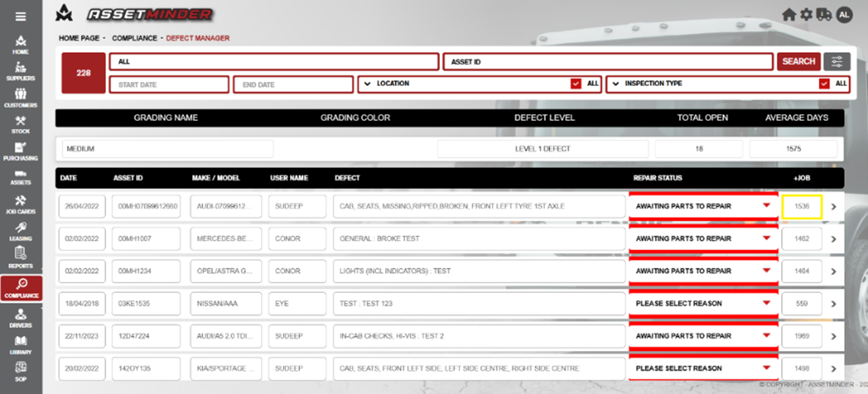This screenshot has height=394, width=868.
Task: Click total open value 18
Action: point(699,149)
